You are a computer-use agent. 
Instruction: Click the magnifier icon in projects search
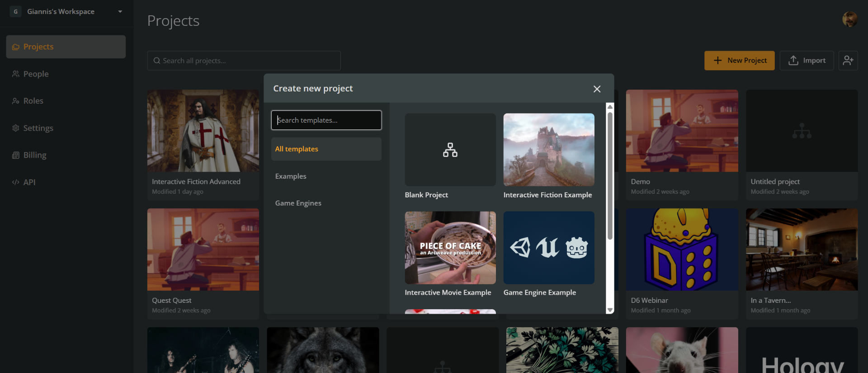click(x=157, y=61)
